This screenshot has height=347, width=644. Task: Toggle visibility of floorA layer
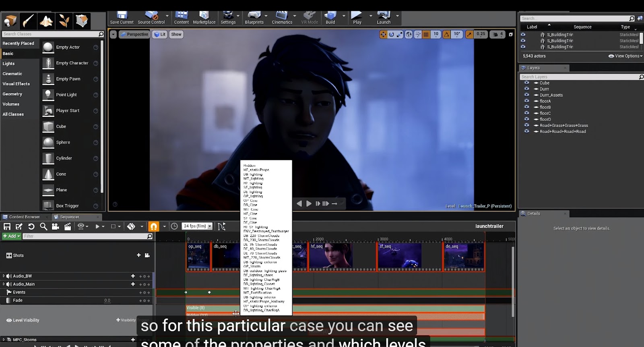coord(526,101)
